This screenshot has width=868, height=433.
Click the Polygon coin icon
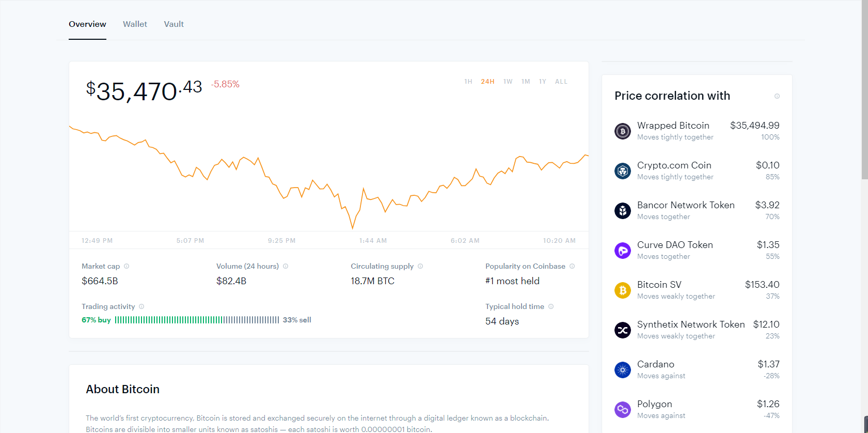[x=622, y=410]
